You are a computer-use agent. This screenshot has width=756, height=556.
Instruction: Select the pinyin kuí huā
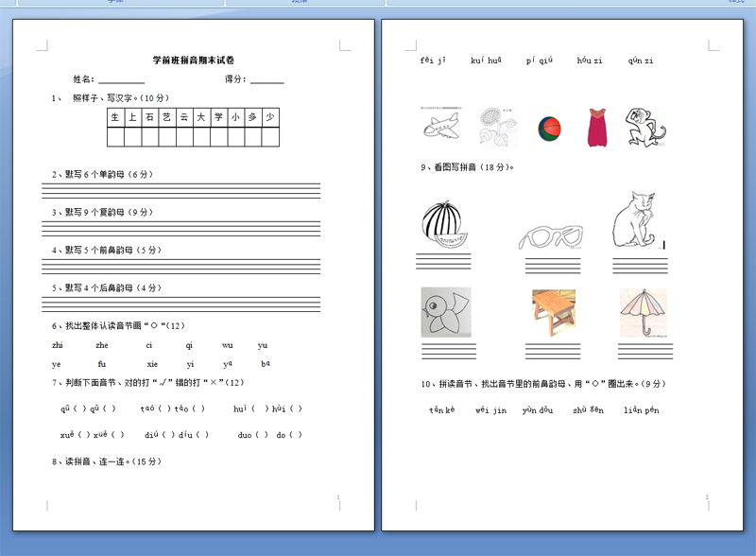coord(486,61)
